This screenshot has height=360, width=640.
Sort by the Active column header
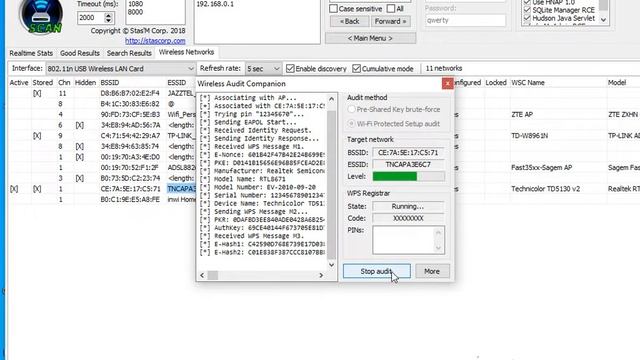tap(19, 82)
